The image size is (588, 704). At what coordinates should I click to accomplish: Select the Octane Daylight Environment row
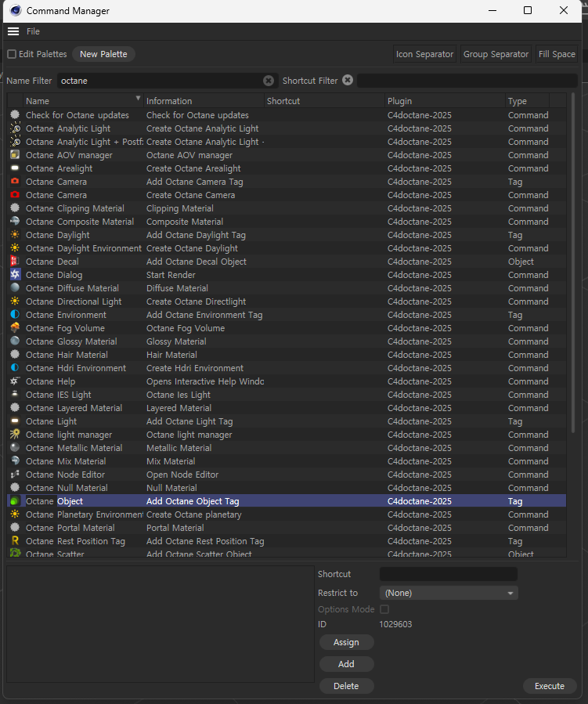(287, 248)
